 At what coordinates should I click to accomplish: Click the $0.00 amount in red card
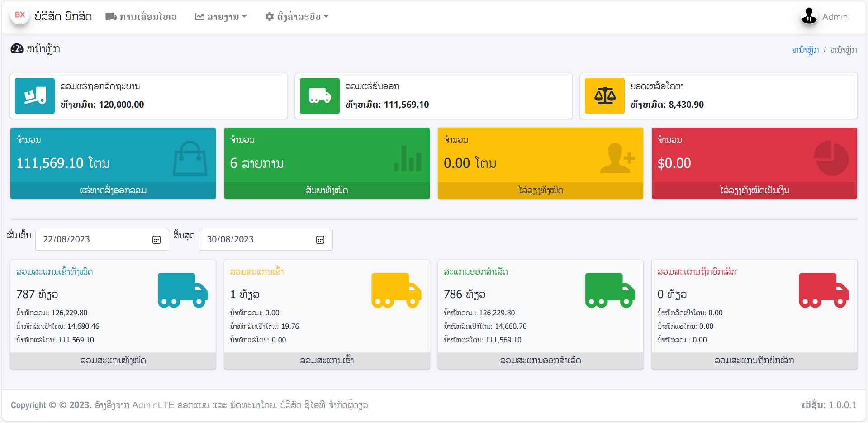click(x=674, y=163)
